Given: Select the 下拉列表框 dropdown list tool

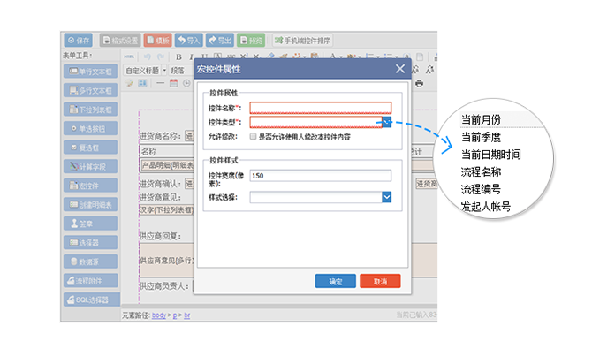Looking at the screenshot, I should point(91,110).
